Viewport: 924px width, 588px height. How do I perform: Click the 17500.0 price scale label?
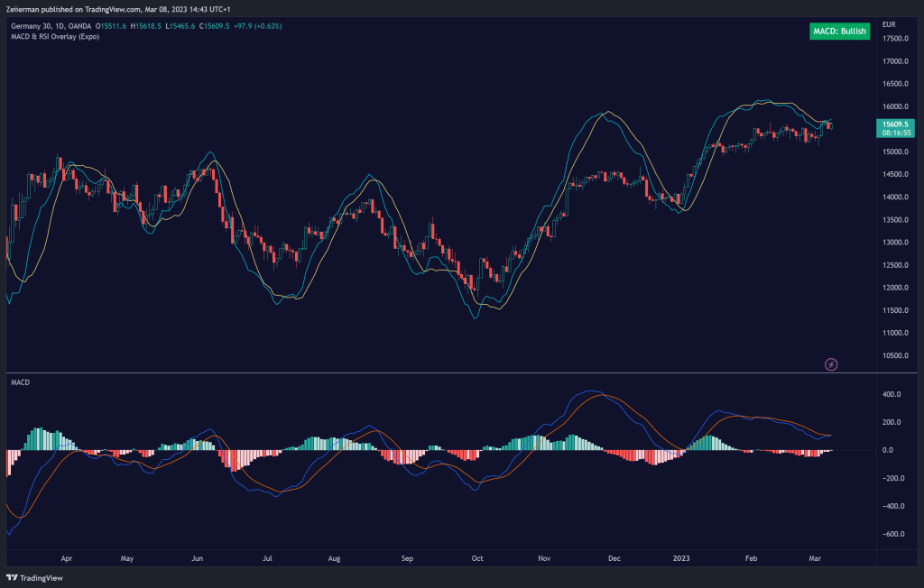895,39
